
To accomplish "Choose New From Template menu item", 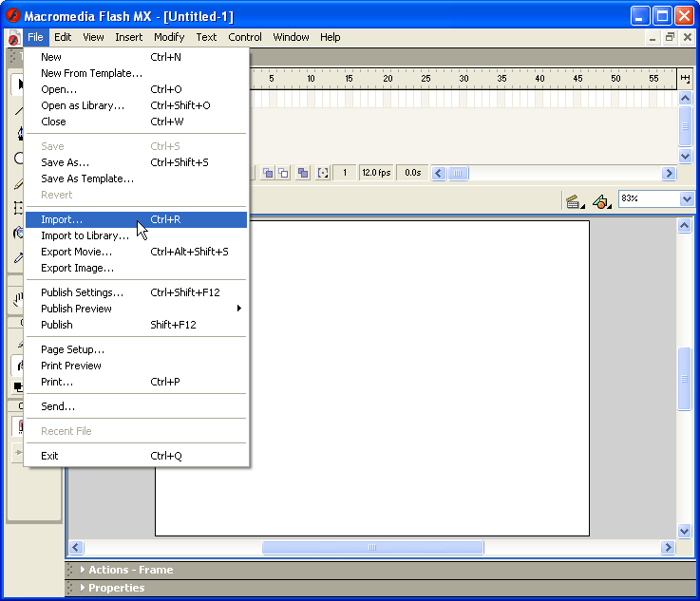I will click(x=136, y=73).
